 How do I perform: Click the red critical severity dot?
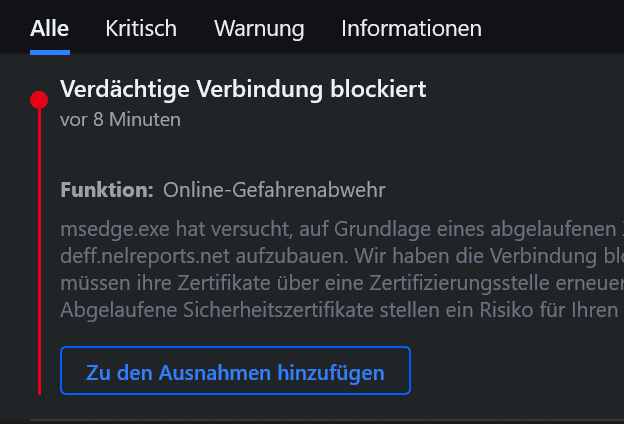coord(39,100)
